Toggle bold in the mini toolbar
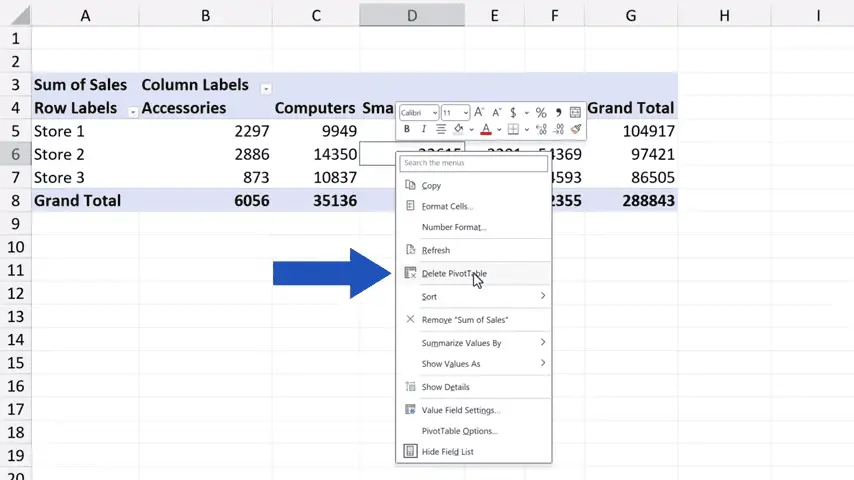This screenshot has width=854, height=480. click(408, 129)
